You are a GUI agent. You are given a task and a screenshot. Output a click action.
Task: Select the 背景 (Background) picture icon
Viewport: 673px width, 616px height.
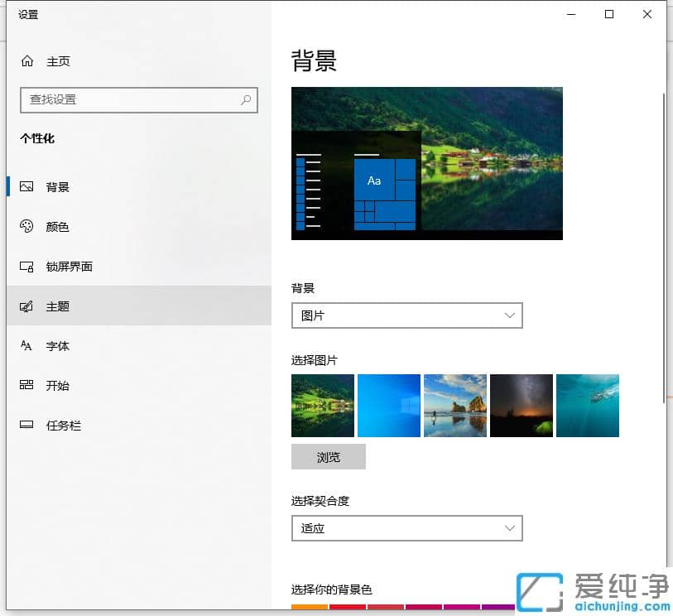point(27,186)
